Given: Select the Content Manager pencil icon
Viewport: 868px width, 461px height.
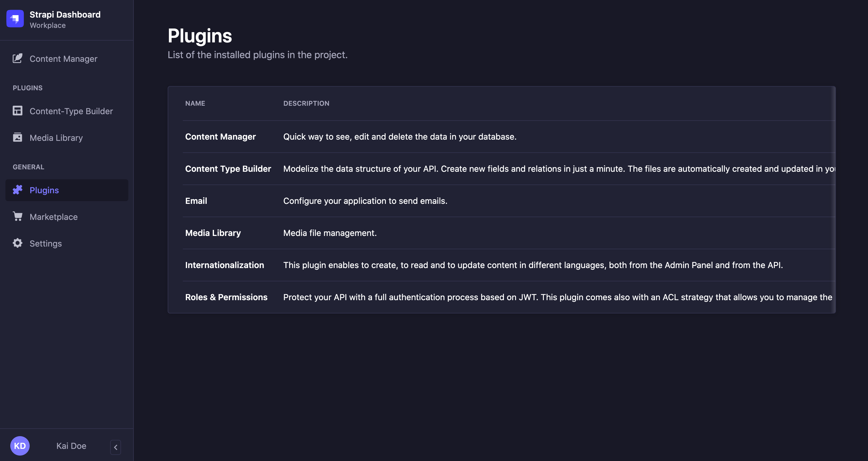Looking at the screenshot, I should pos(18,58).
